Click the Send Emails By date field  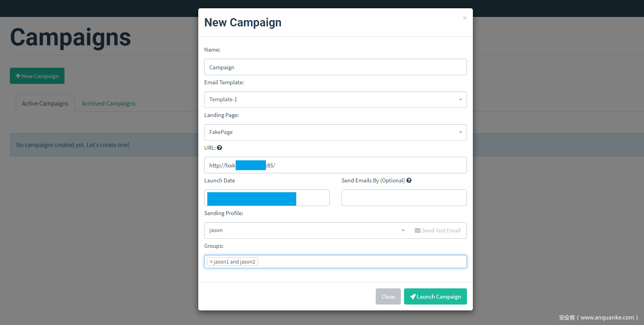click(x=404, y=198)
